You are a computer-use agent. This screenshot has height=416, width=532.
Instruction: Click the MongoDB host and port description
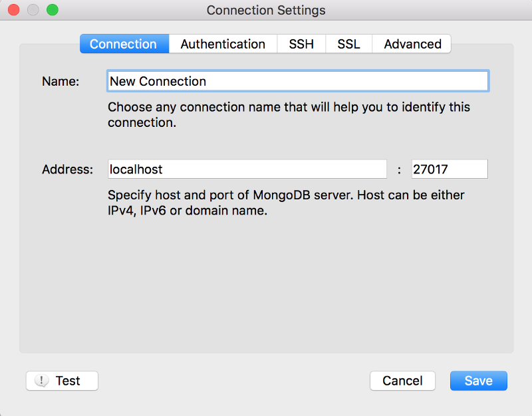pos(286,203)
